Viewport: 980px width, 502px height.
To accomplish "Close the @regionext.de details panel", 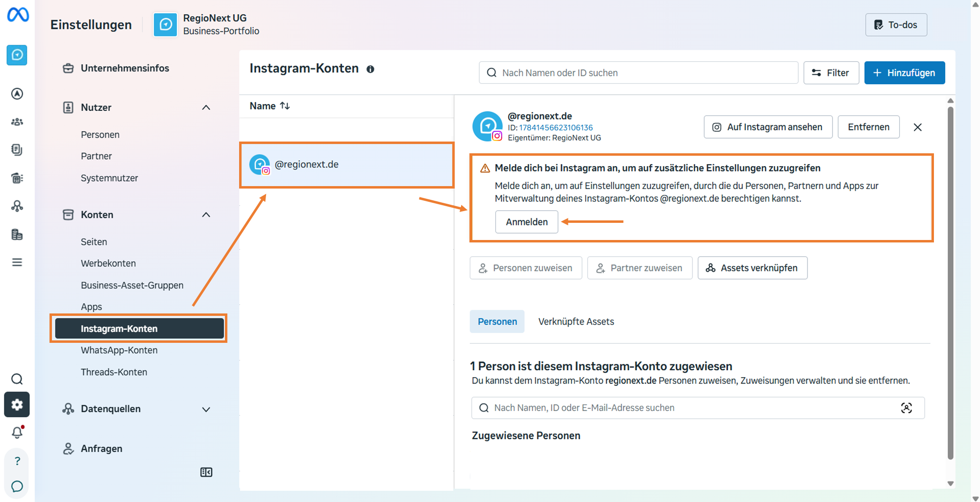I will pyautogui.click(x=918, y=127).
